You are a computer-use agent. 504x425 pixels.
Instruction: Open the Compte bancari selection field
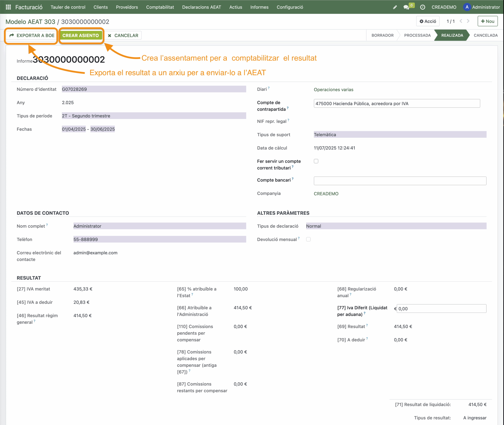coord(400,181)
